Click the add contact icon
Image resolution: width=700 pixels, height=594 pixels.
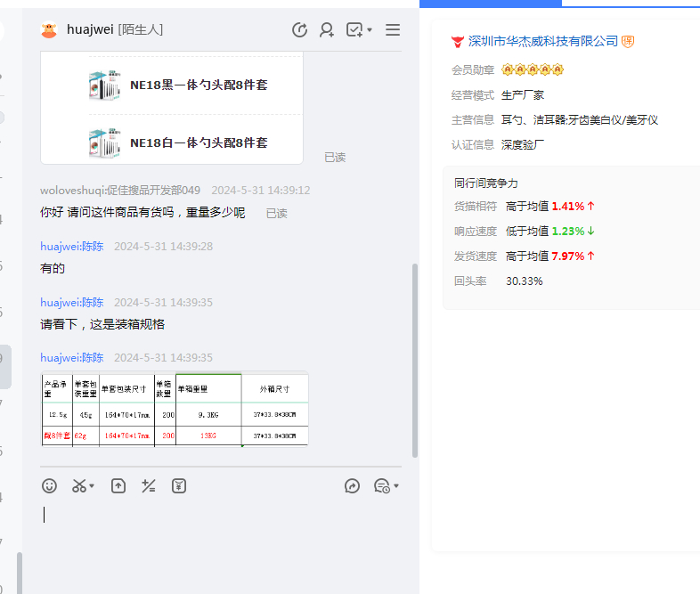pyautogui.click(x=327, y=30)
